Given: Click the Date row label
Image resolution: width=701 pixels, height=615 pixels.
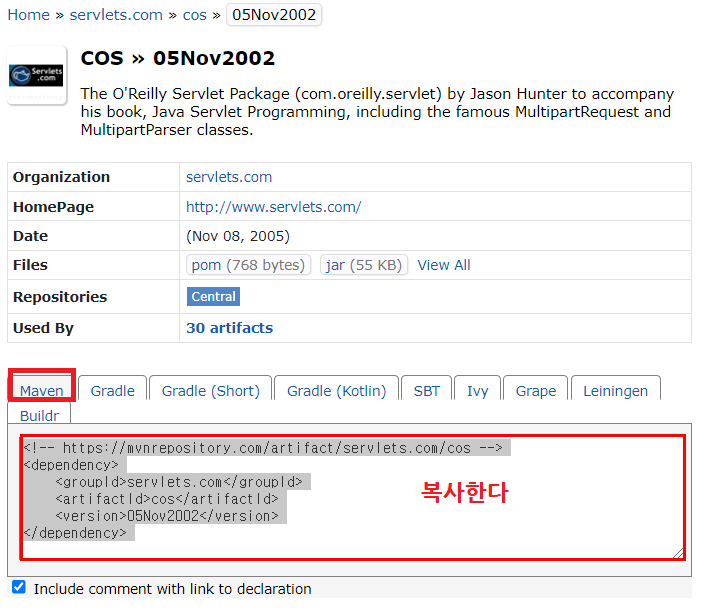Looking at the screenshot, I should [30, 236].
